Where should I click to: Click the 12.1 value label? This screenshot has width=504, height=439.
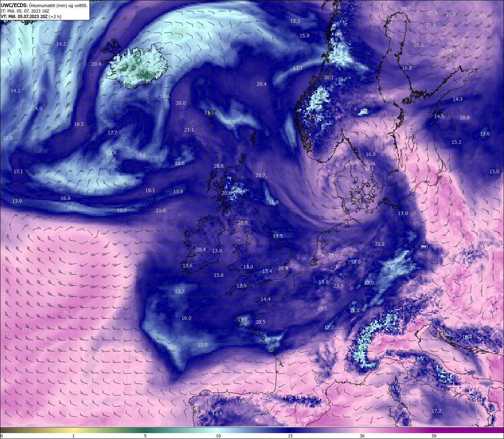click(x=298, y=68)
